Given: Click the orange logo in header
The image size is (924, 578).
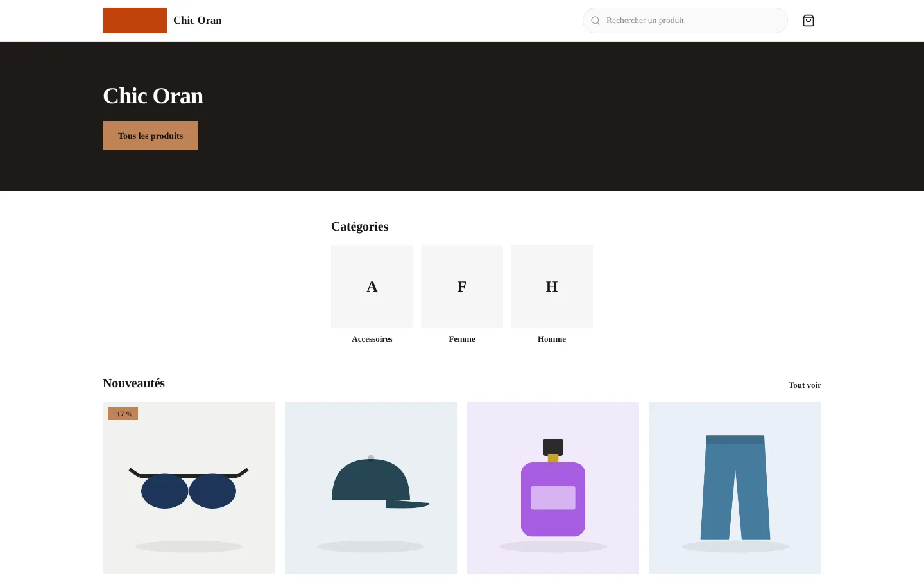Looking at the screenshot, I should [x=135, y=21].
